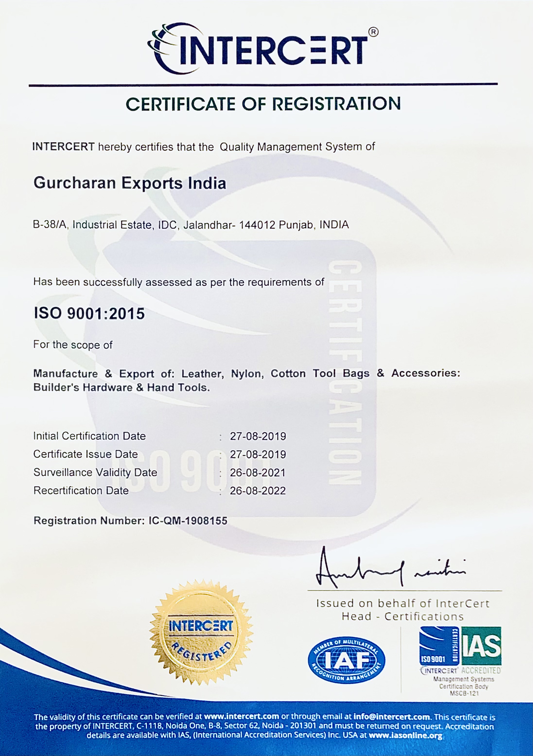Click the 'Initial Certification Date' label
Image resolution: width=533 pixels, height=756 pixels.
(x=89, y=436)
